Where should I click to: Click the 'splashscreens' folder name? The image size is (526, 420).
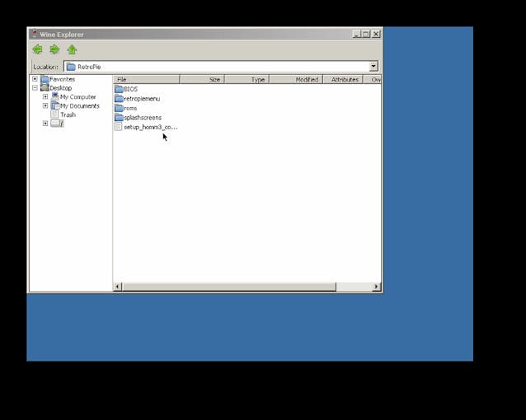[x=143, y=118]
